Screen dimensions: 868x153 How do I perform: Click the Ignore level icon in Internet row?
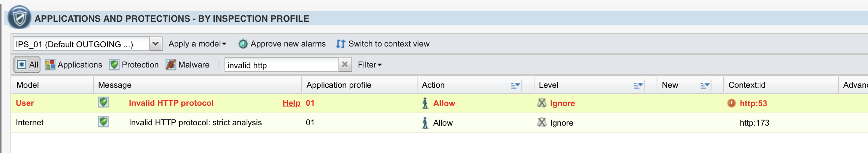click(x=542, y=122)
